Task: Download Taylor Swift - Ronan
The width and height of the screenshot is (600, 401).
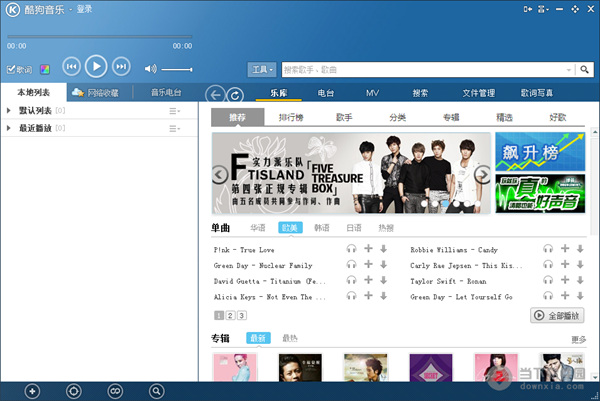Action: [580, 280]
